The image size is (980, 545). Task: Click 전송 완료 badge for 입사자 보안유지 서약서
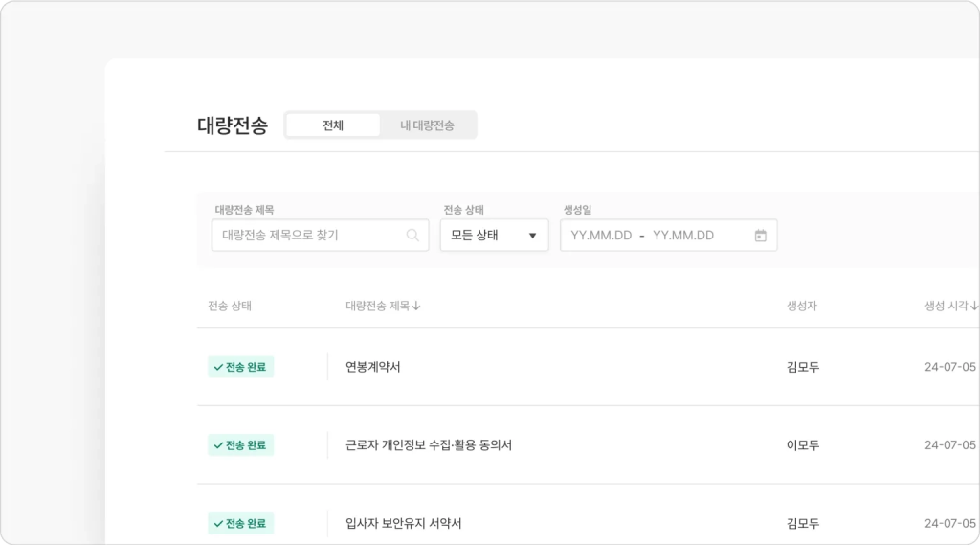click(240, 524)
